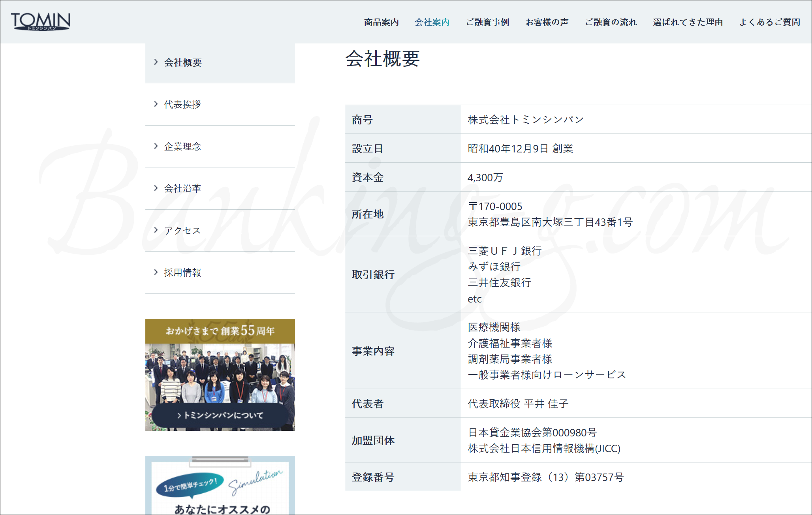The image size is (812, 515).
Task: Click the 加盟団体 table label
Action: pos(373,440)
